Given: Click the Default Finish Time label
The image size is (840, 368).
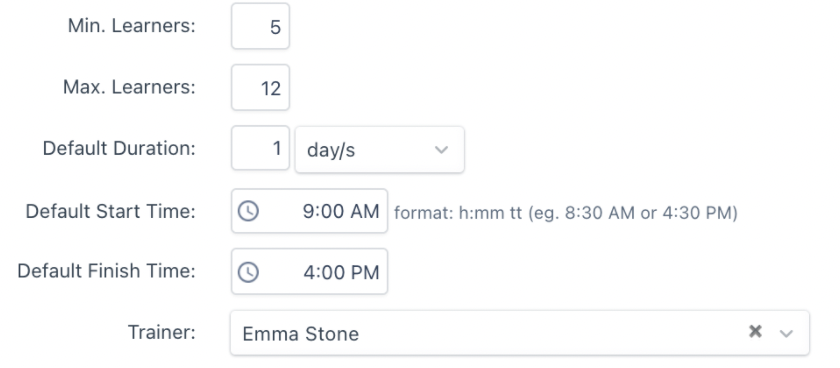Looking at the screenshot, I should [x=107, y=271].
